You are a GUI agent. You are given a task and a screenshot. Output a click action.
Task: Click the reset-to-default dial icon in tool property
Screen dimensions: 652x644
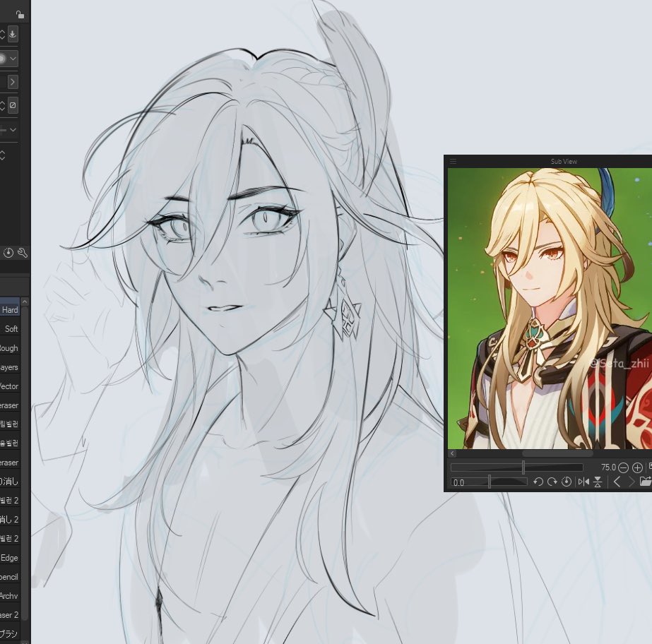[8, 252]
